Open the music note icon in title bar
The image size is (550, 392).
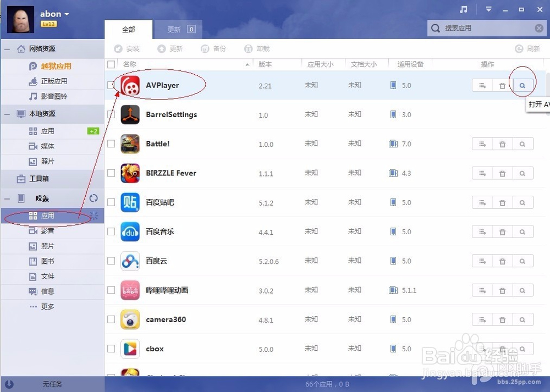(x=463, y=9)
